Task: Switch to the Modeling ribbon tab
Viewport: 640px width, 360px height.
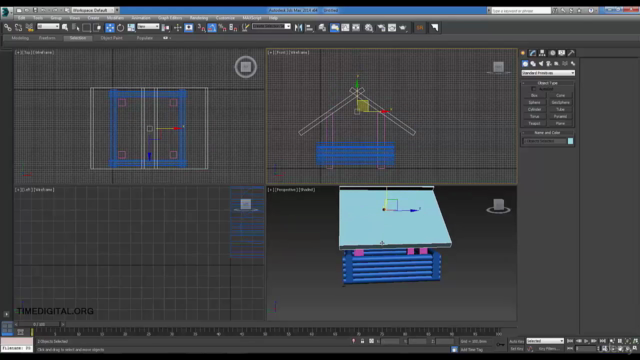Action: (x=20, y=38)
